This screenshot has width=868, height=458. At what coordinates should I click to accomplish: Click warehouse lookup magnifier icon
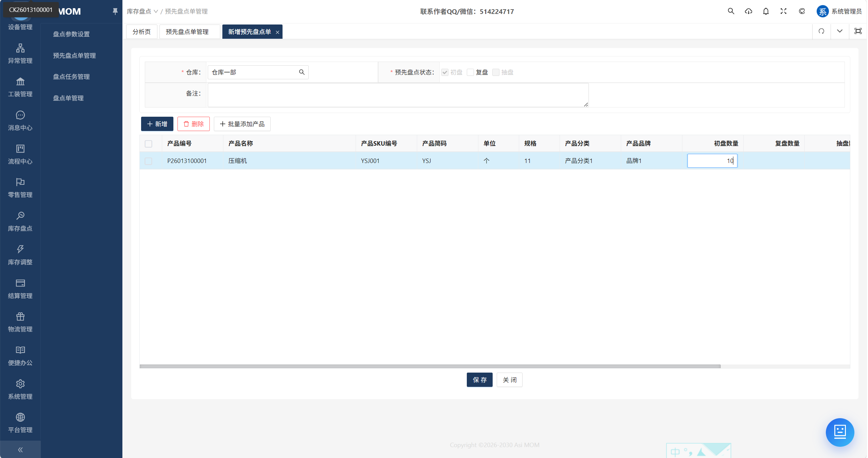[302, 72]
